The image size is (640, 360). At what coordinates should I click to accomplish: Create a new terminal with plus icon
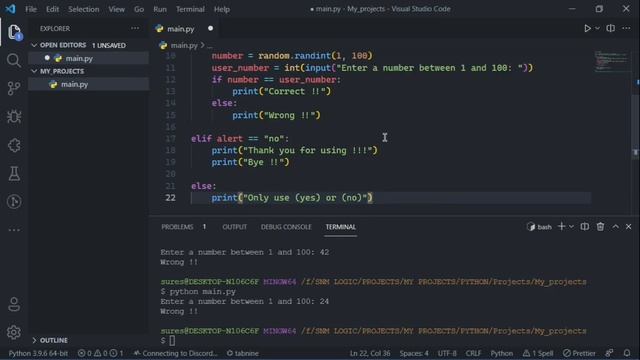coord(562,227)
